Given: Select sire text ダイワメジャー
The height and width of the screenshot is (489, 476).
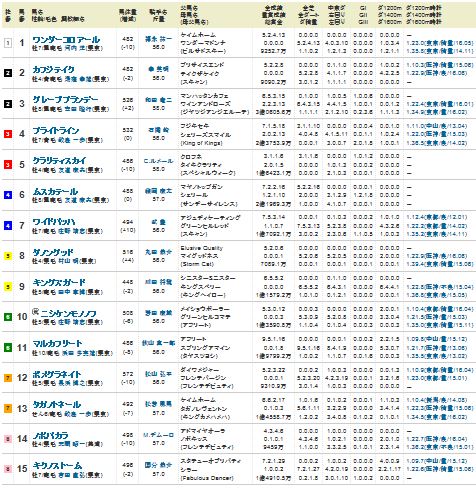Looking at the screenshot, I should click(x=200, y=370).
